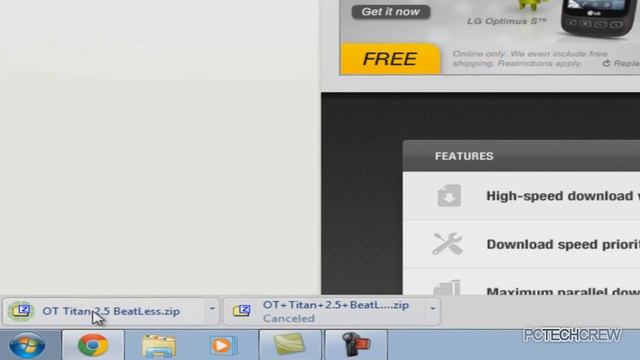Click the LG Optimus S ad text
This screenshot has width=640, height=360.
[x=507, y=21]
